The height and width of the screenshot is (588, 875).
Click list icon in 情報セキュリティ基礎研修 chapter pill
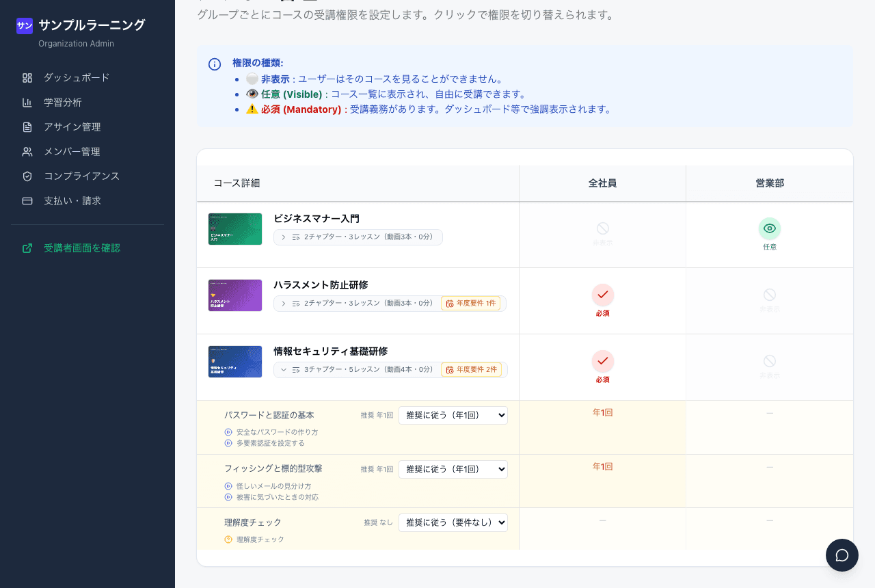click(x=296, y=370)
